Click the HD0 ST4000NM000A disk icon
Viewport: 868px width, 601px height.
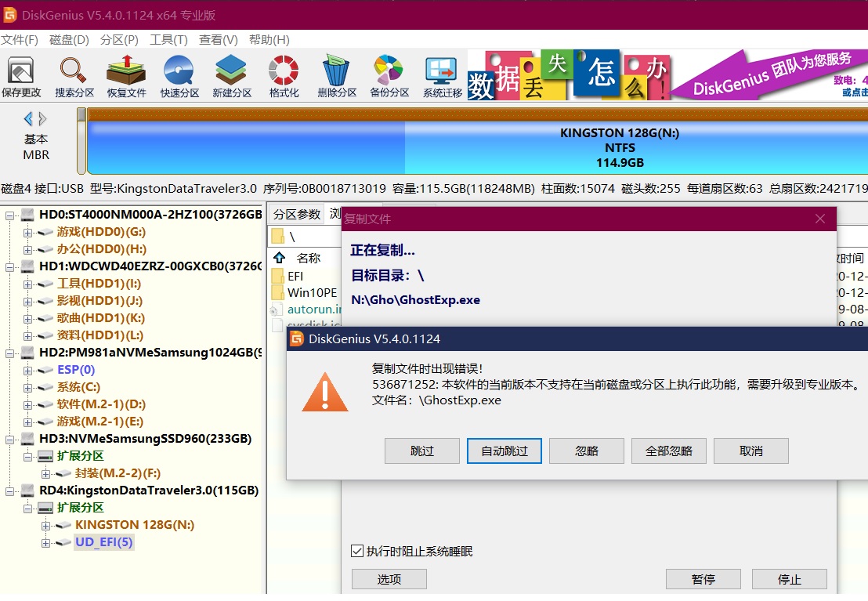coord(27,215)
